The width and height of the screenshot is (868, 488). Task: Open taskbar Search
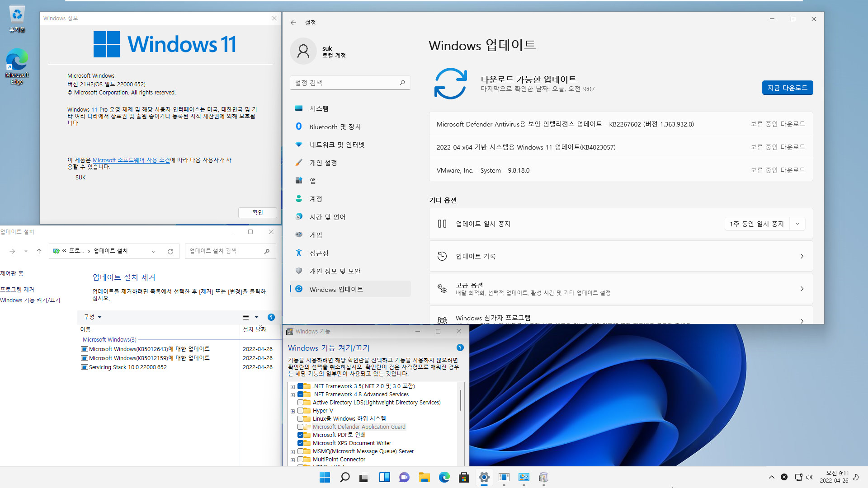(x=344, y=477)
